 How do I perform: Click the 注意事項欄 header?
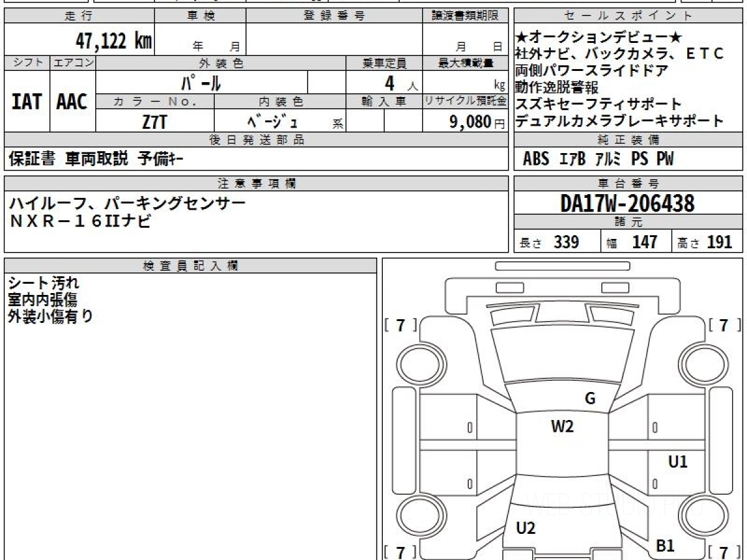(x=256, y=184)
